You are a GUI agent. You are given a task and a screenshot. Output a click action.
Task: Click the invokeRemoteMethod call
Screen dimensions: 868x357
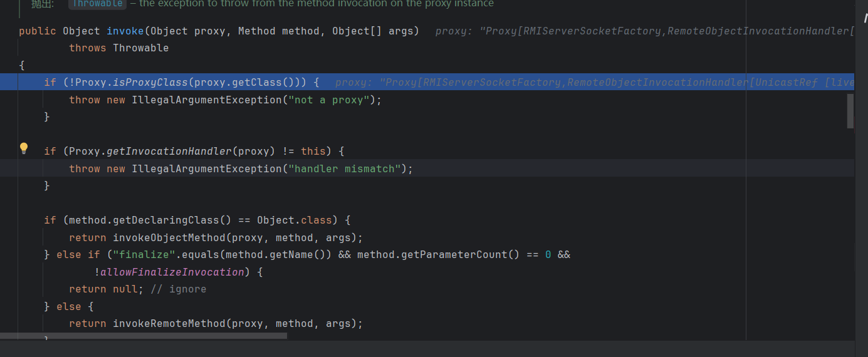[x=169, y=323]
